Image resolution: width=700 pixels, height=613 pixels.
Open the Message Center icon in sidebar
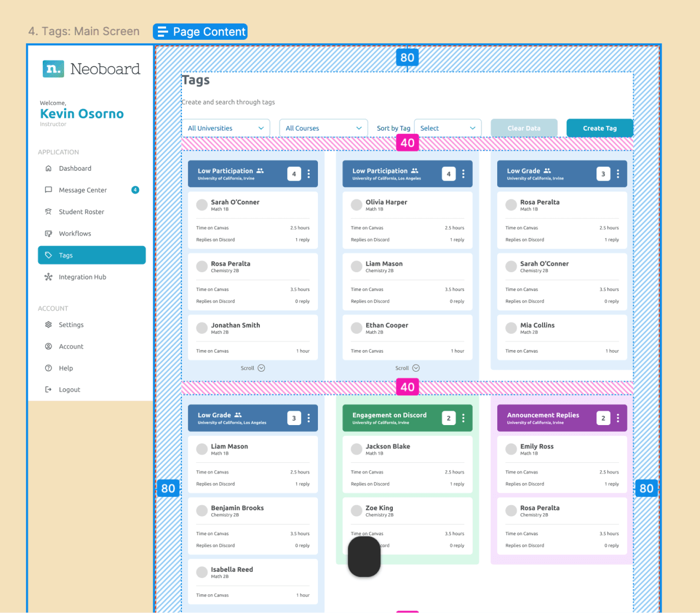click(48, 190)
